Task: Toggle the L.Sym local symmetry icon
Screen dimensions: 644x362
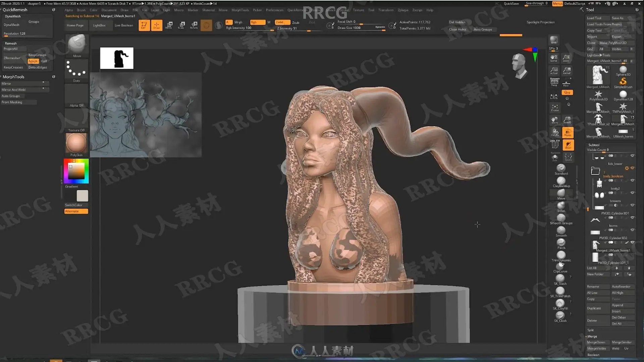Action: (554, 97)
